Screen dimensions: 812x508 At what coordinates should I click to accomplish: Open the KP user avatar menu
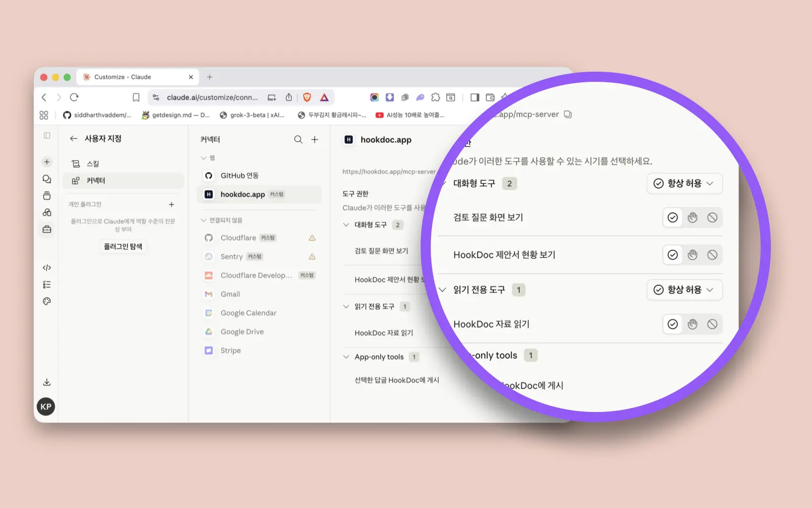[x=46, y=406]
